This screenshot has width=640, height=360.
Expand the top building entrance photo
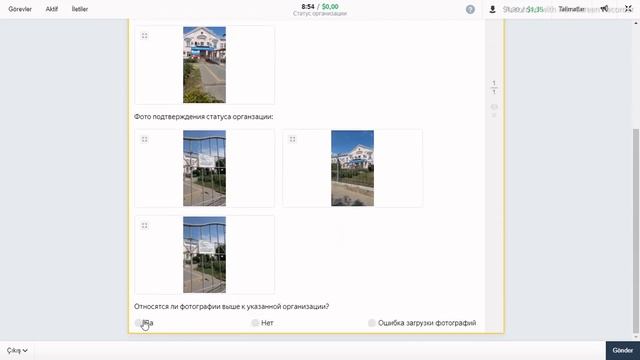[x=144, y=36]
